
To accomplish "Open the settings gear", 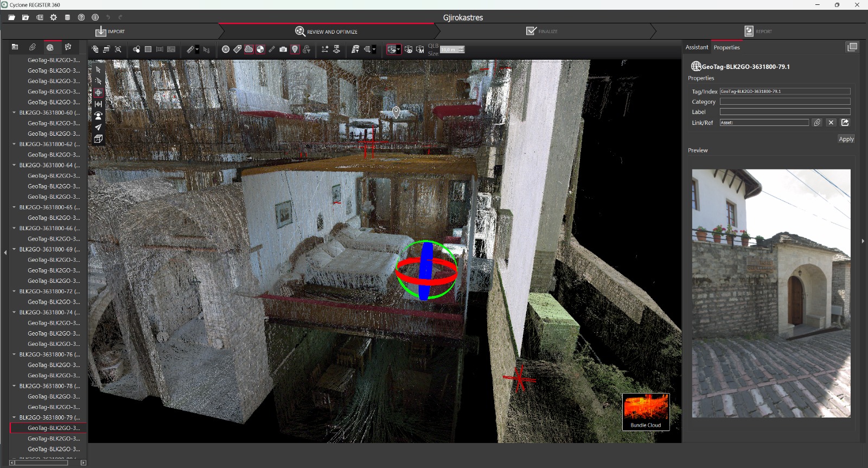I will click(53, 17).
